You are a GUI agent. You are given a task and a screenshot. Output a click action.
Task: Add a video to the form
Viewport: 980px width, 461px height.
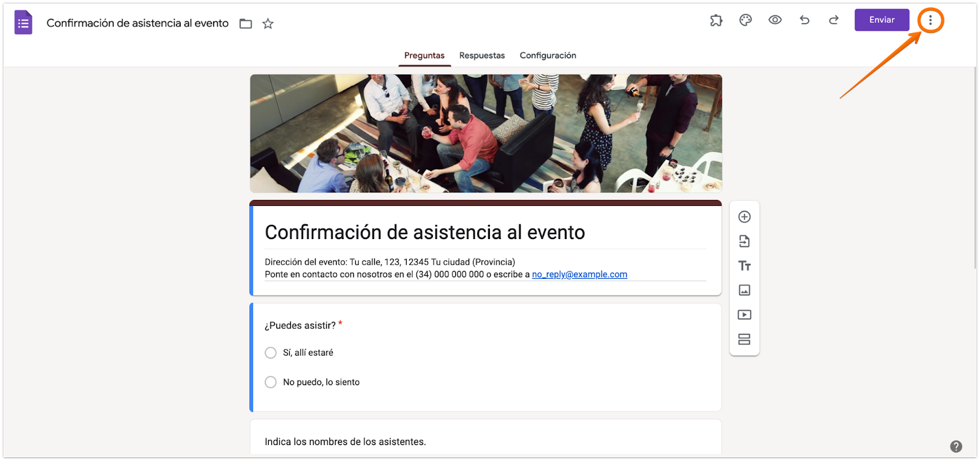point(745,315)
